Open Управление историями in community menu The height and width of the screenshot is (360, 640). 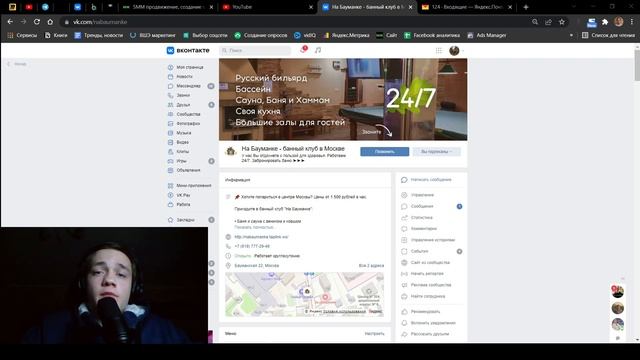[428, 240]
